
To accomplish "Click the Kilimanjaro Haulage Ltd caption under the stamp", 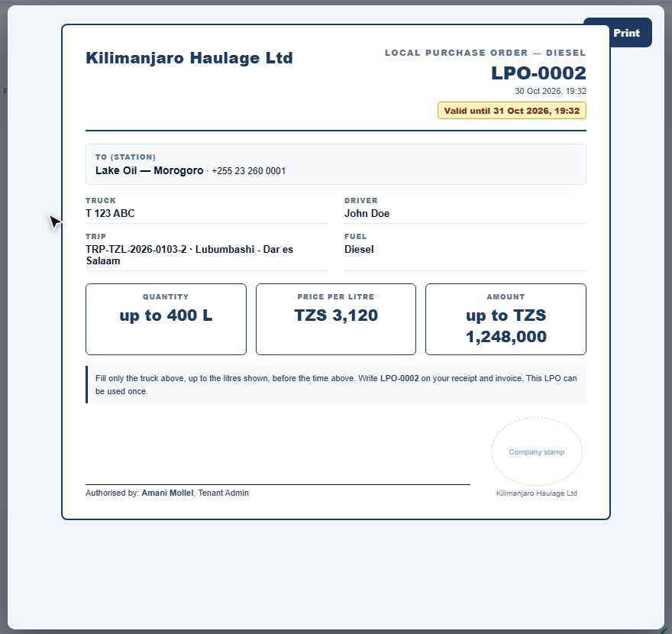I will click(537, 493).
